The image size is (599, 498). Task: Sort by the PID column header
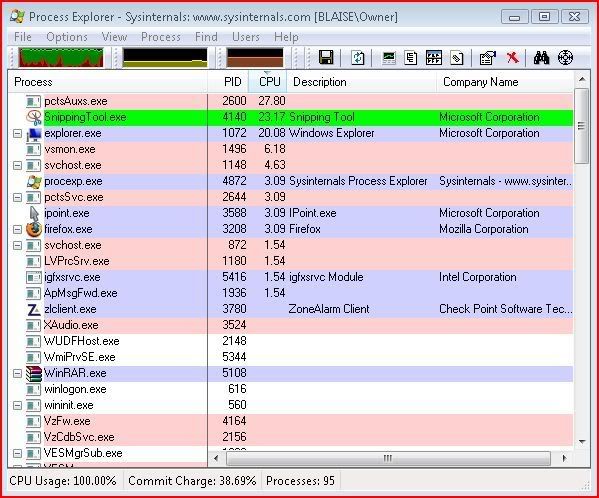tap(228, 82)
